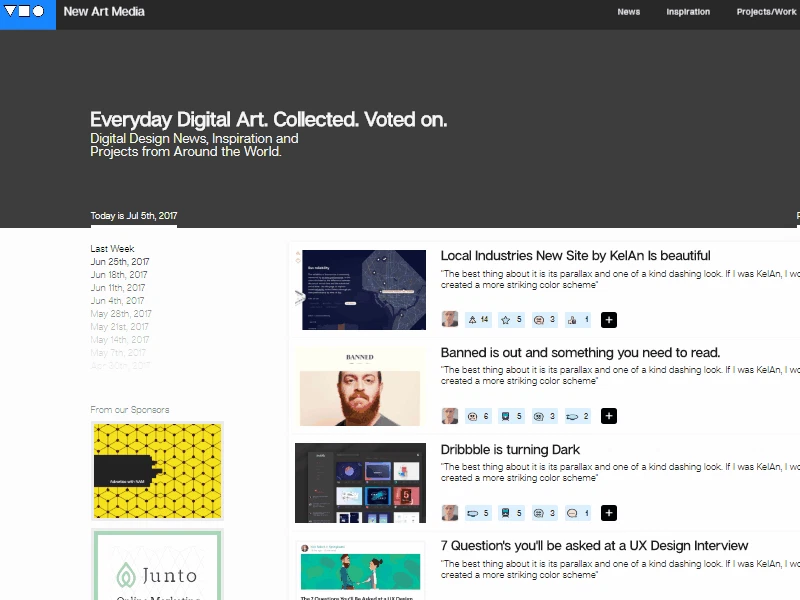This screenshot has width=800, height=600.
Task: Open the Jun 4th, 2017 archive
Action: coord(117,301)
